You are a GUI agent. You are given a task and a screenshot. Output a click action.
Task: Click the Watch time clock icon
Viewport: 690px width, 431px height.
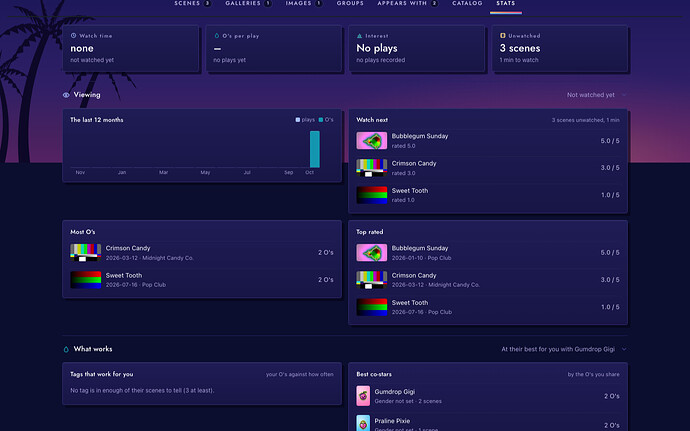coord(73,36)
